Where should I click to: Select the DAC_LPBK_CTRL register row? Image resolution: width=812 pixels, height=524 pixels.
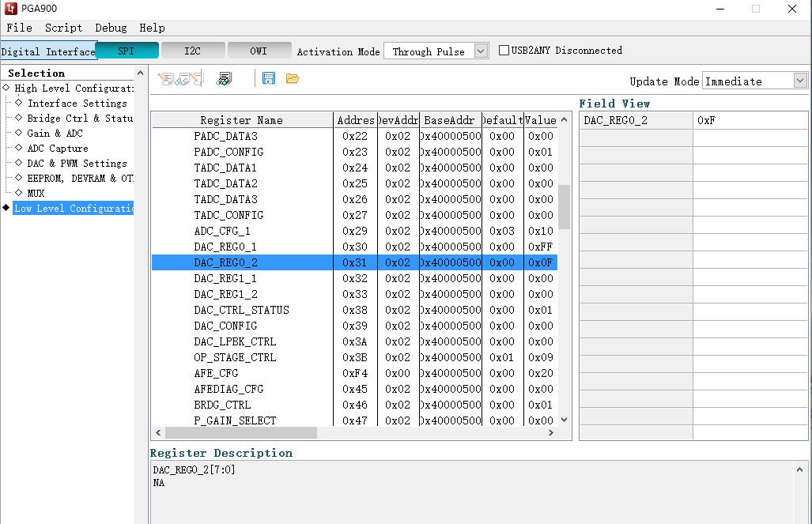[355, 341]
